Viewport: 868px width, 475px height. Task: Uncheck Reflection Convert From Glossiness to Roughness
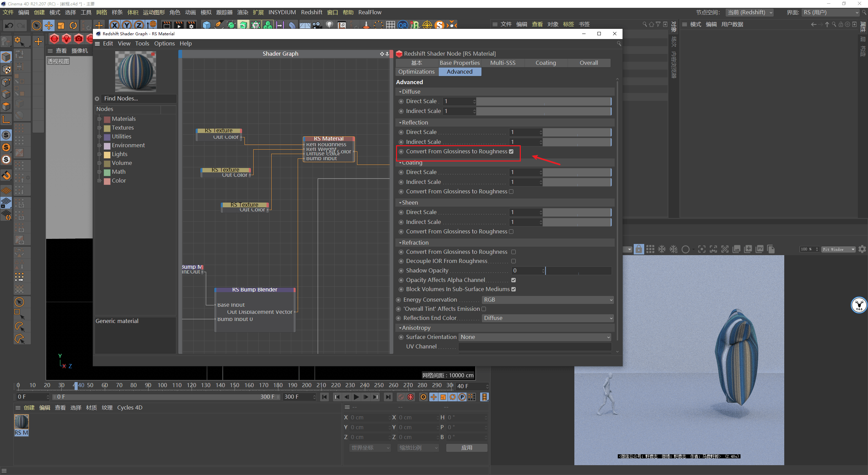tap(511, 152)
